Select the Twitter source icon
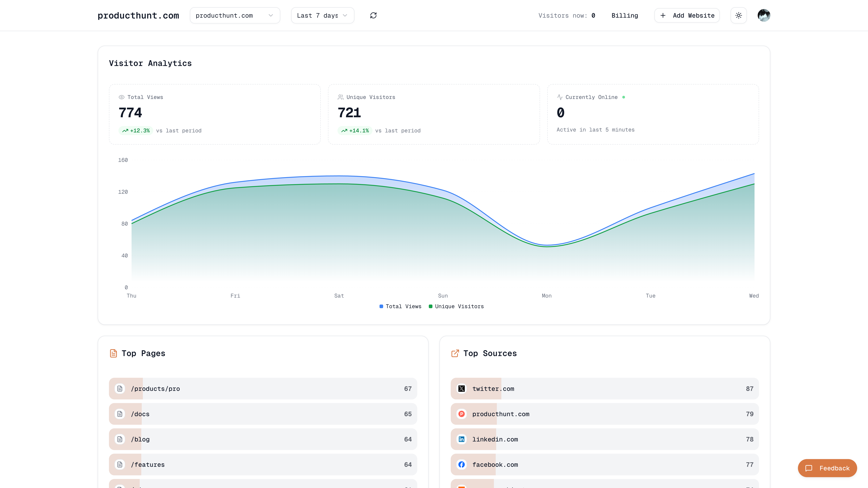The width and height of the screenshot is (868, 488). [461, 389]
